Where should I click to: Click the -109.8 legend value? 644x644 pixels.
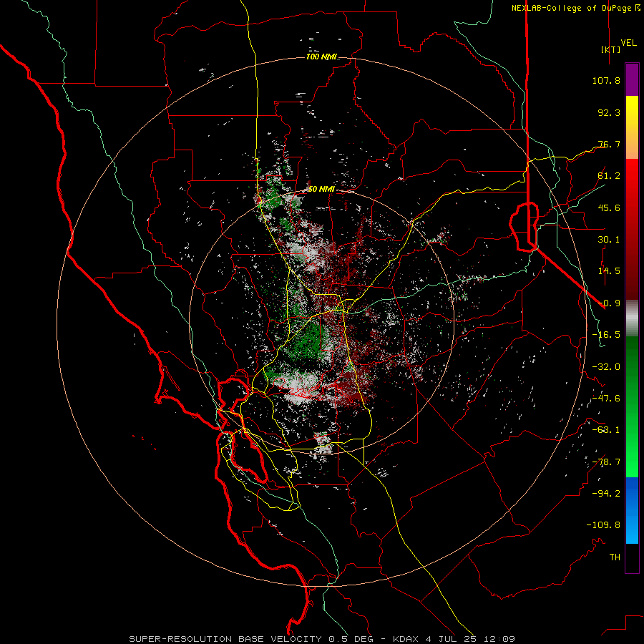tap(603, 525)
